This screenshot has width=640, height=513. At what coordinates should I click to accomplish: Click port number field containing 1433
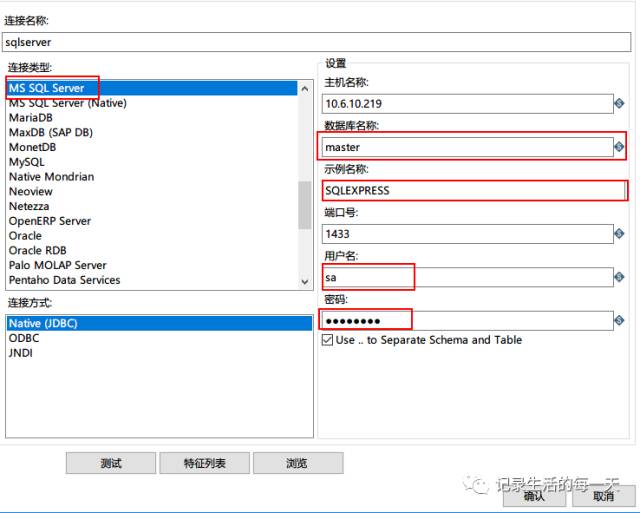tap(468, 234)
